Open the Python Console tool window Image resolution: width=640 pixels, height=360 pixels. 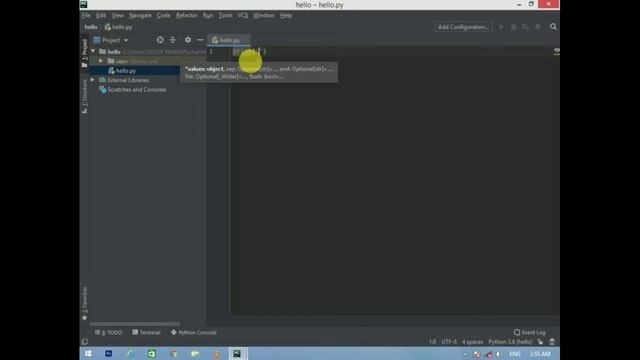(x=194, y=332)
